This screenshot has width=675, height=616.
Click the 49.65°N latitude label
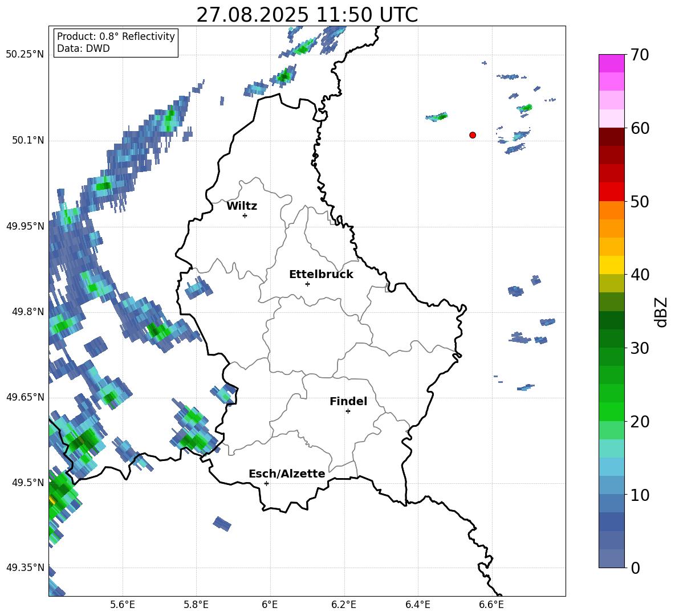25,397
